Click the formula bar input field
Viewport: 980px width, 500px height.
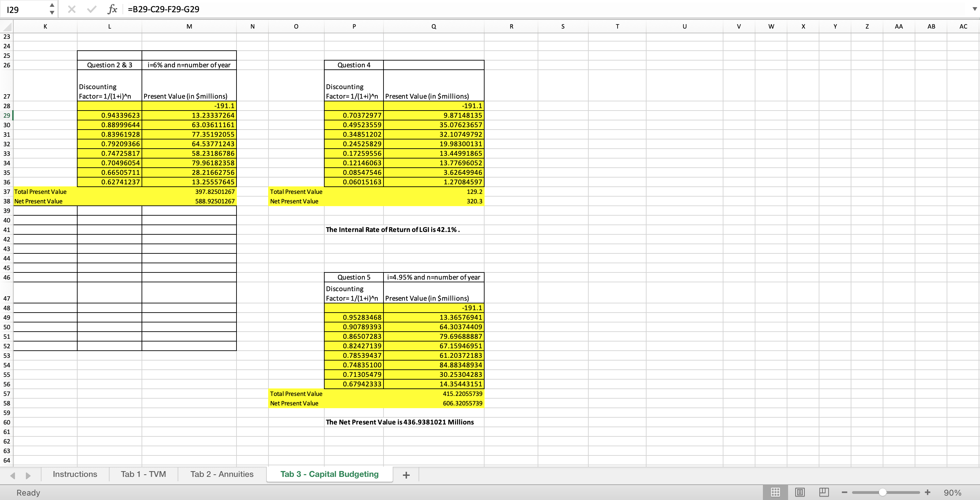coord(533,9)
